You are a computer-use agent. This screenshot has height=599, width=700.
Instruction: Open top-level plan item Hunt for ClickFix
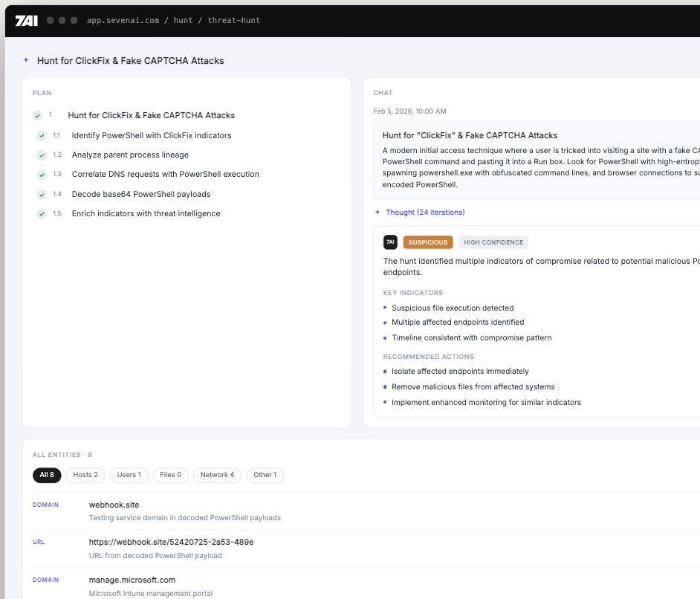pos(152,115)
